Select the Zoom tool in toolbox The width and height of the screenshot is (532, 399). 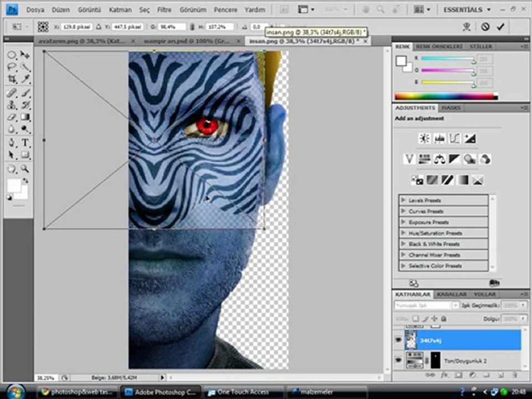(25, 168)
